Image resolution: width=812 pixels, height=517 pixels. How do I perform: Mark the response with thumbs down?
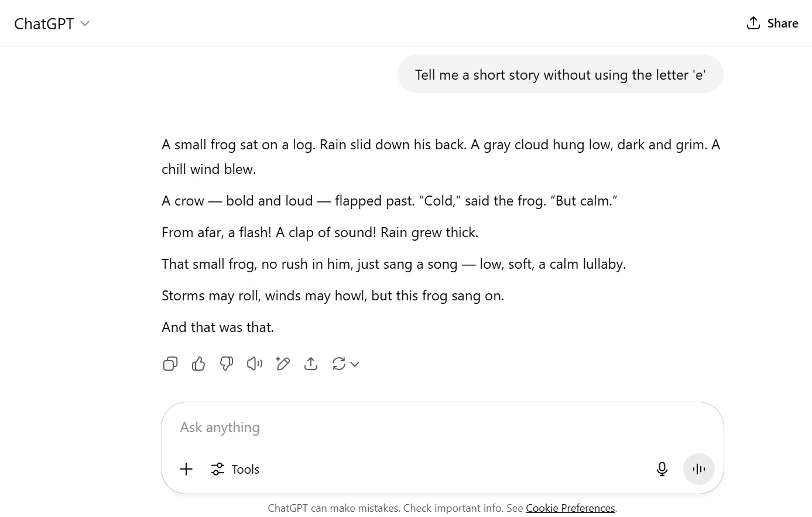coord(227,364)
